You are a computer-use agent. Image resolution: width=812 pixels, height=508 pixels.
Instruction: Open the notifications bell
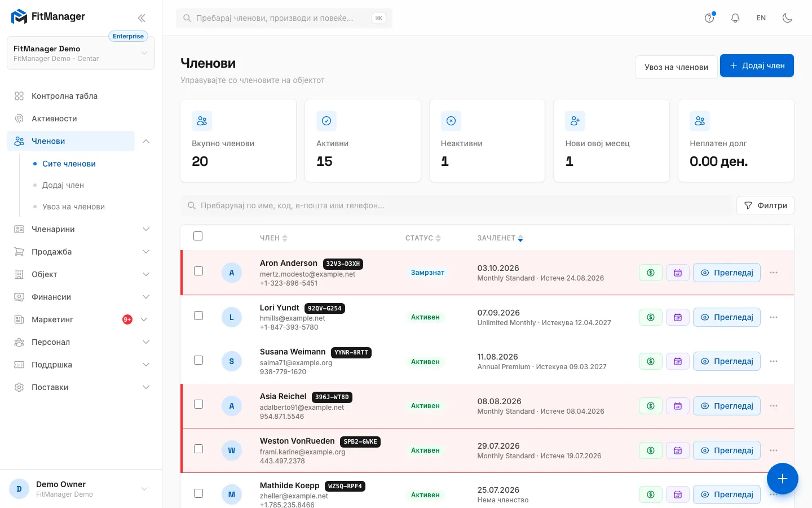click(x=735, y=18)
